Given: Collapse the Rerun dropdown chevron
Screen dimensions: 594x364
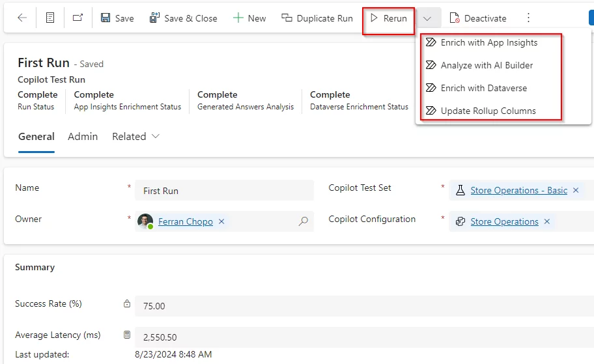Looking at the screenshot, I should (427, 18).
